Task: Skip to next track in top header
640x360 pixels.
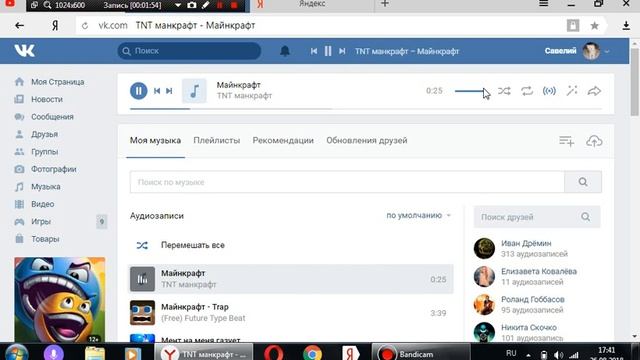Action: (342, 51)
